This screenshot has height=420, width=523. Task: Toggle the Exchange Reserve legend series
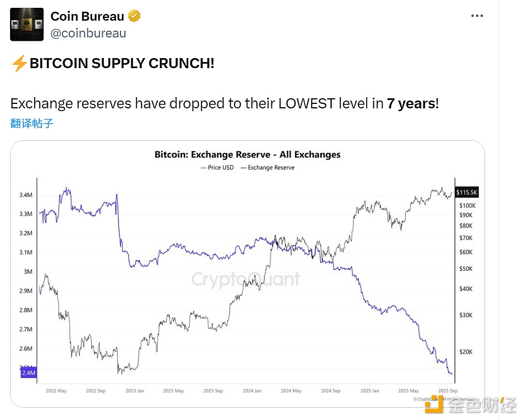267,168
